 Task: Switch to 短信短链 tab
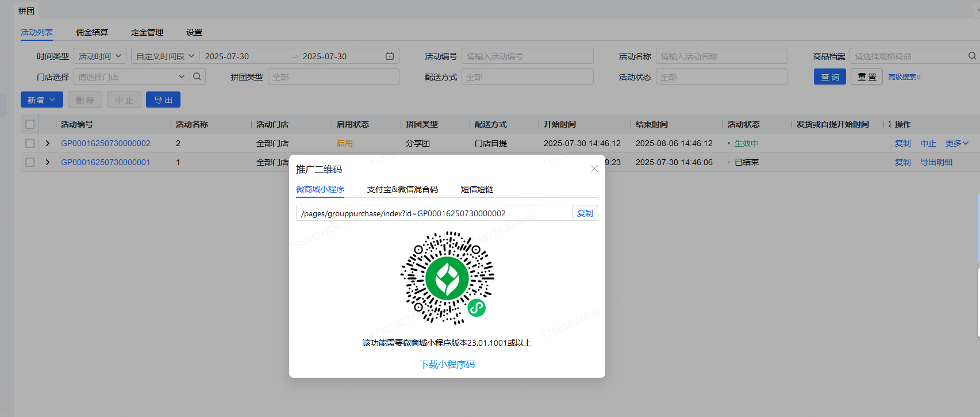point(477,189)
